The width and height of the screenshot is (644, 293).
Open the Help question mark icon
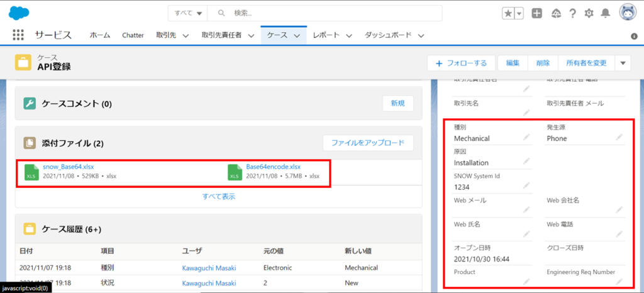point(572,13)
